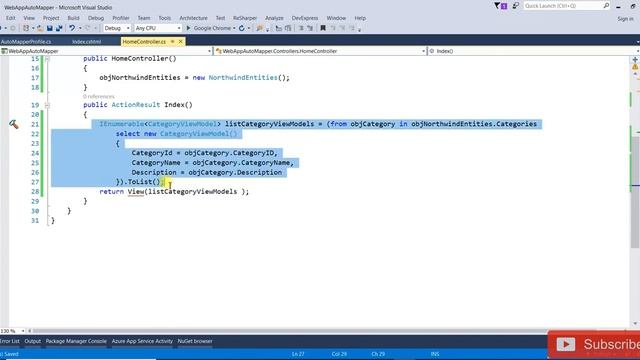Open the Build menu
This screenshot has height=360, width=640.
(x=73, y=18)
